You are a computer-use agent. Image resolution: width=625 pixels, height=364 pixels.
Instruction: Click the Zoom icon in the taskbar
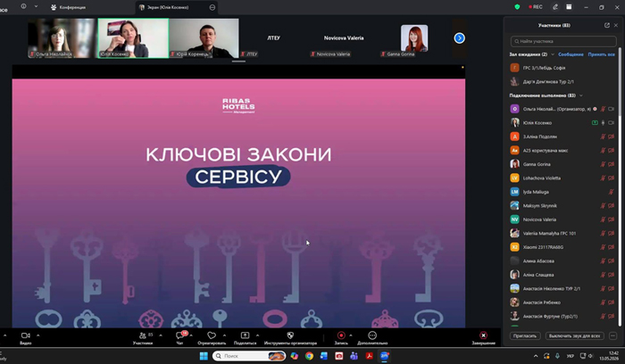384,356
